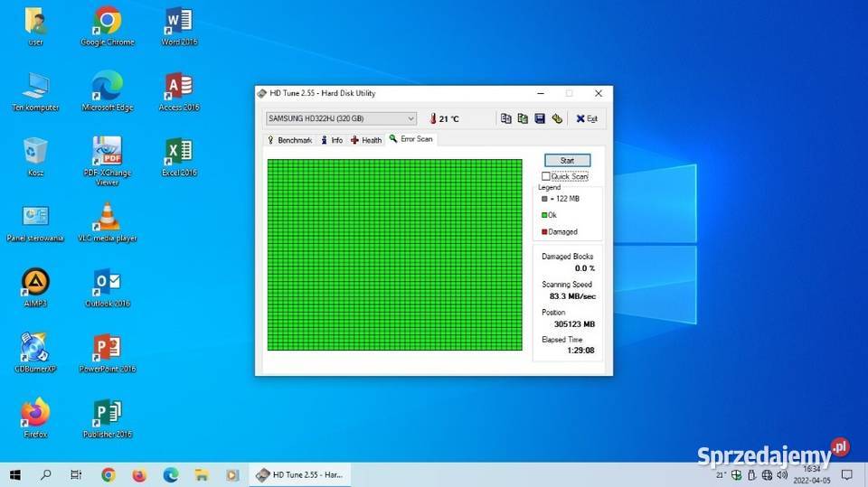Click the Windows Security shield tray icon
The image size is (868, 487).
click(x=736, y=475)
